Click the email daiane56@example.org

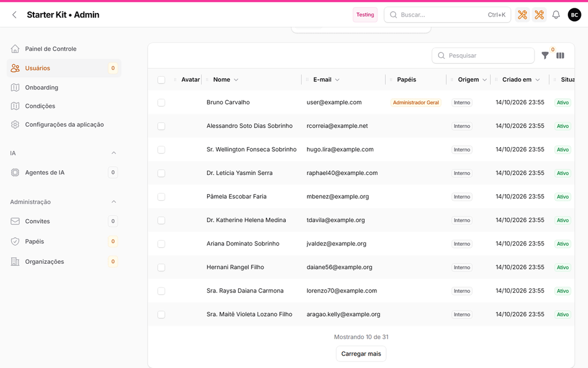tap(339, 267)
